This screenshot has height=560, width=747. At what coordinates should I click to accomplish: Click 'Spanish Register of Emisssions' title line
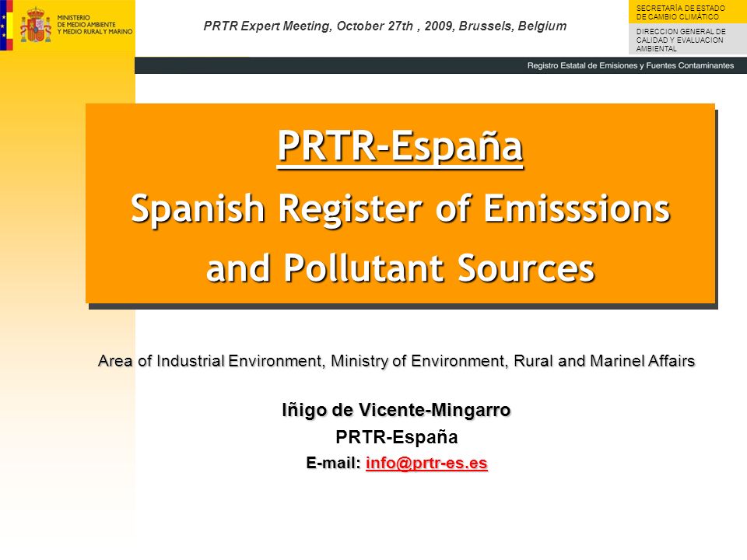click(400, 208)
